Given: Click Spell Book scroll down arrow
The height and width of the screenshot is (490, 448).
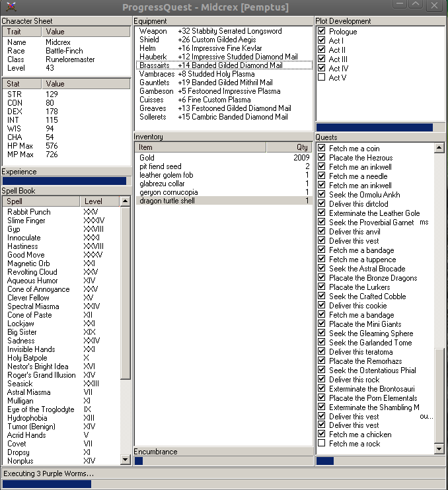Looking at the screenshot, I should click(x=125, y=460).
